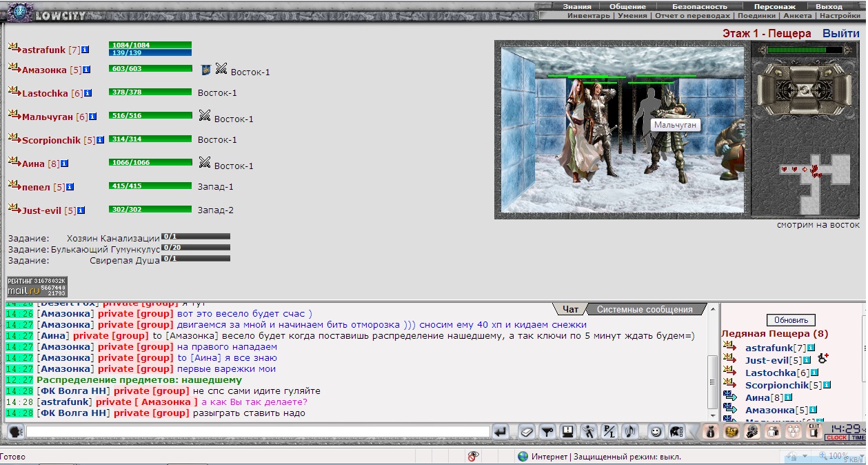Click the money bag icon in bottom bar
868x465 pixels.
712,432
